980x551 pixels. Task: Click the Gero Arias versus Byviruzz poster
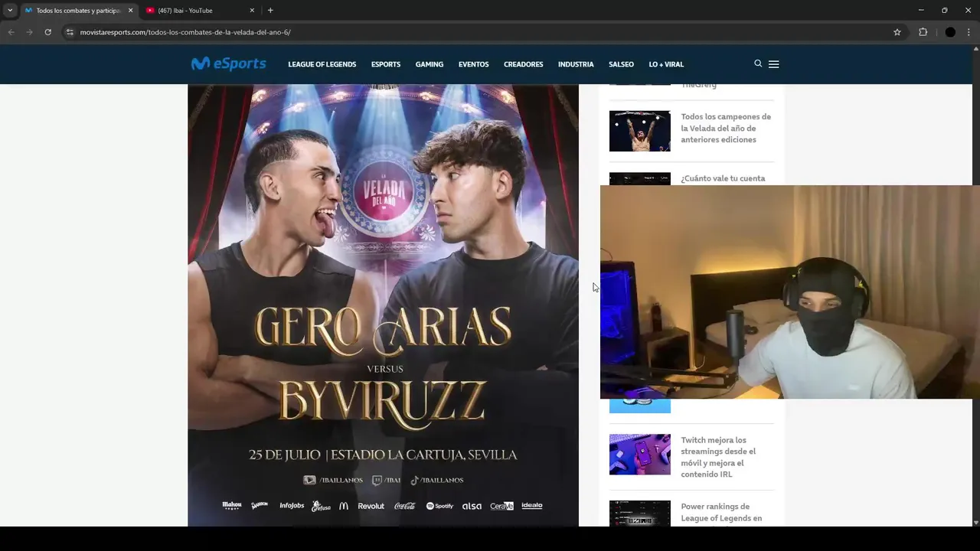click(383, 305)
